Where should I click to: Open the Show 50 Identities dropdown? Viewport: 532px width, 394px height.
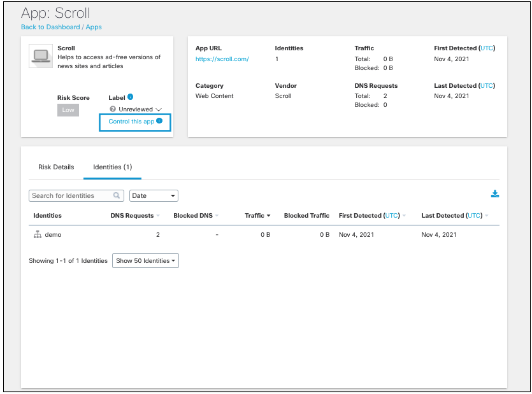(x=145, y=261)
